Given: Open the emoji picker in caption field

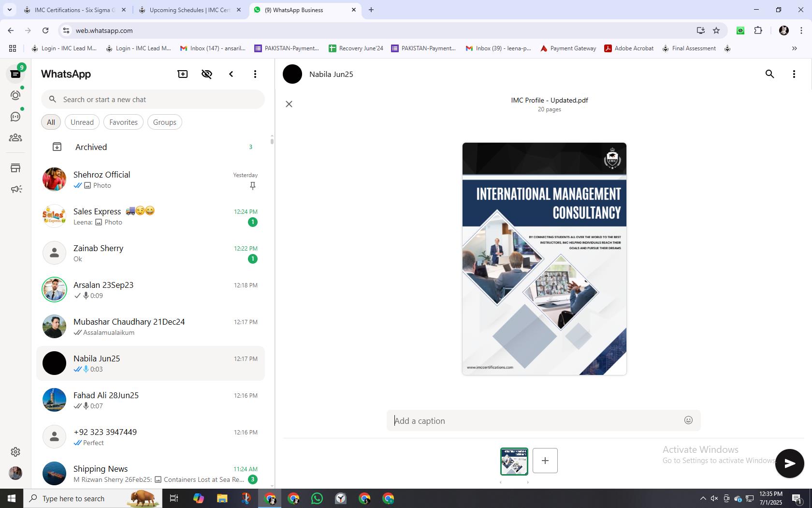Looking at the screenshot, I should [x=689, y=420].
